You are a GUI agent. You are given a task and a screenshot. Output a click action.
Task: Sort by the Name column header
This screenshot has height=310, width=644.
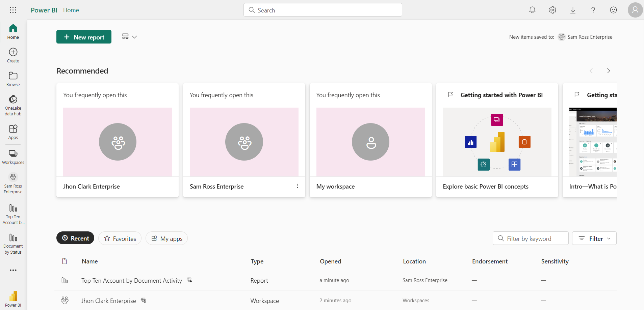90,261
